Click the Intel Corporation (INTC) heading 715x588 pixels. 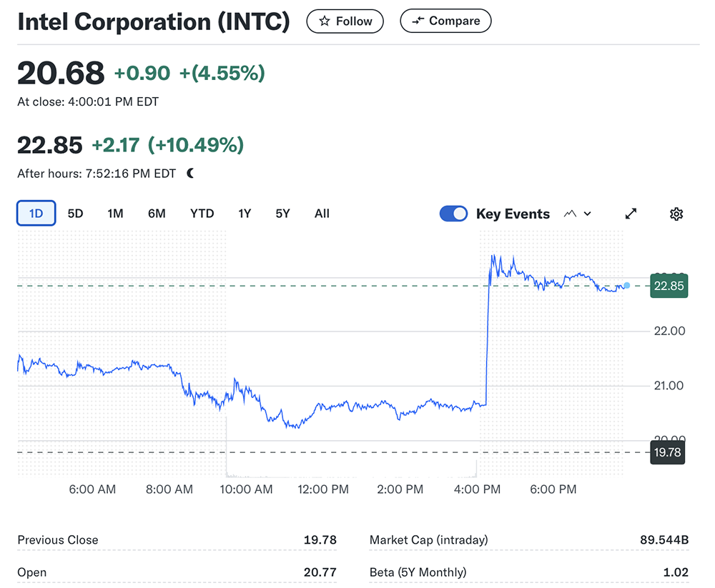click(x=154, y=21)
